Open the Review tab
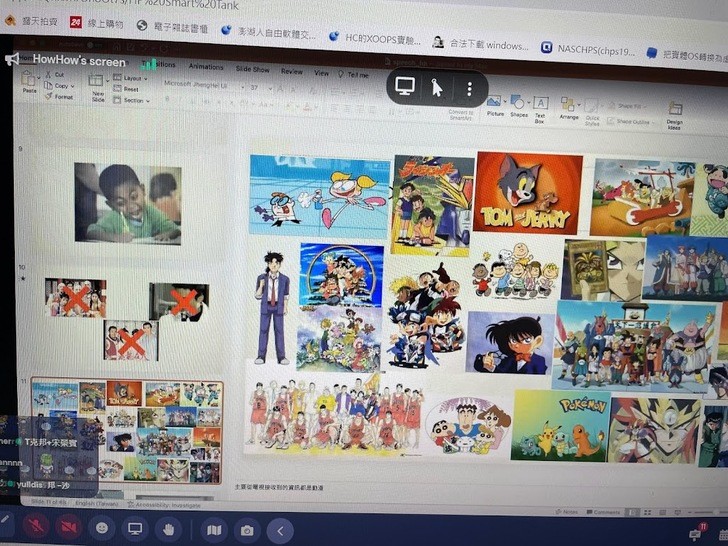The width and height of the screenshot is (728, 546). pos(292,72)
